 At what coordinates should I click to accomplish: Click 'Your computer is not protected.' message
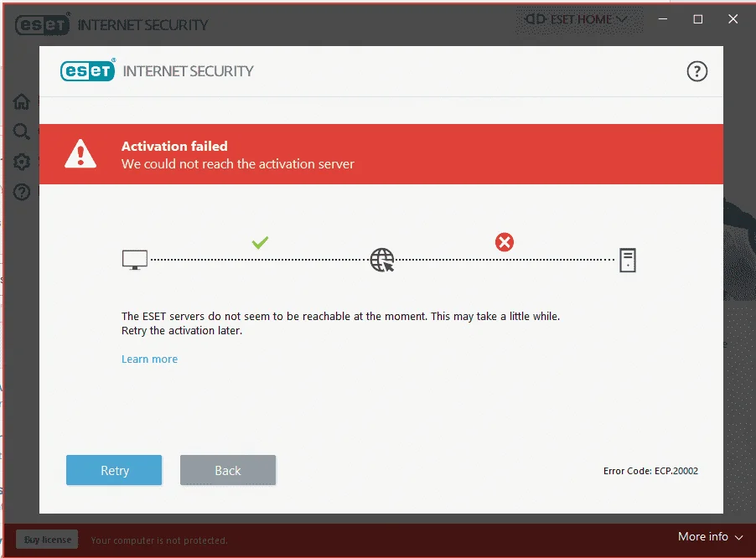(159, 540)
